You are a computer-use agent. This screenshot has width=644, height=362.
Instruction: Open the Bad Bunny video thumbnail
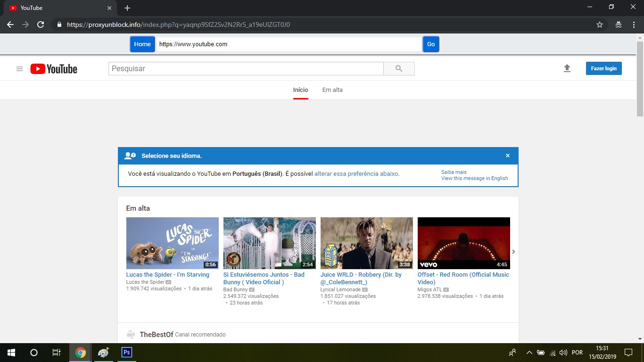(x=270, y=243)
